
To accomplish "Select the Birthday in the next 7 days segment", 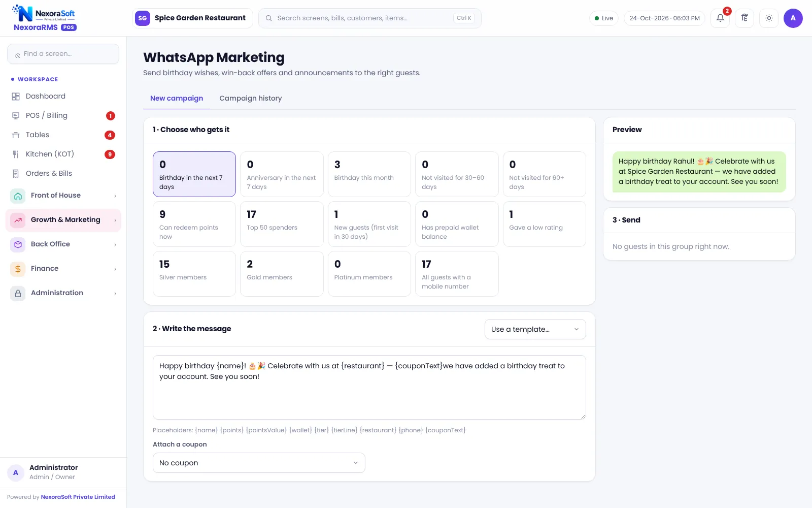I will coord(194,174).
